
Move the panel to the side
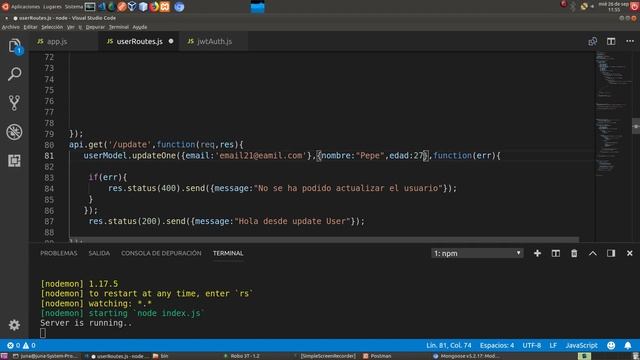(x=611, y=253)
